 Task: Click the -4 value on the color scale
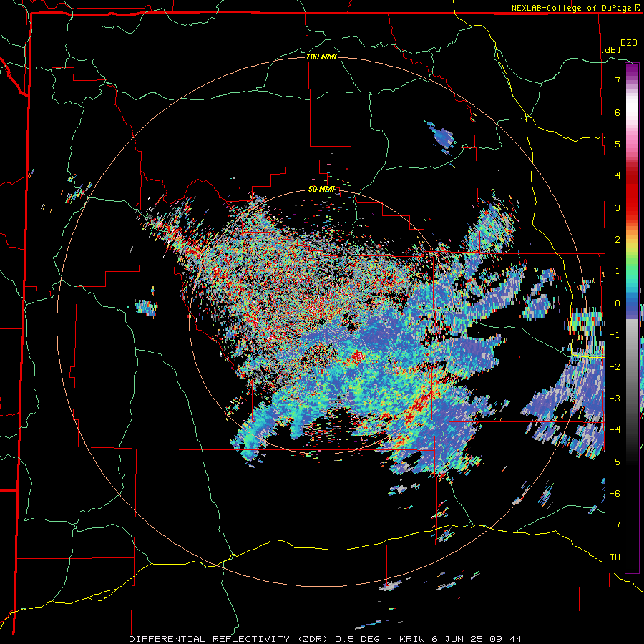(x=615, y=429)
